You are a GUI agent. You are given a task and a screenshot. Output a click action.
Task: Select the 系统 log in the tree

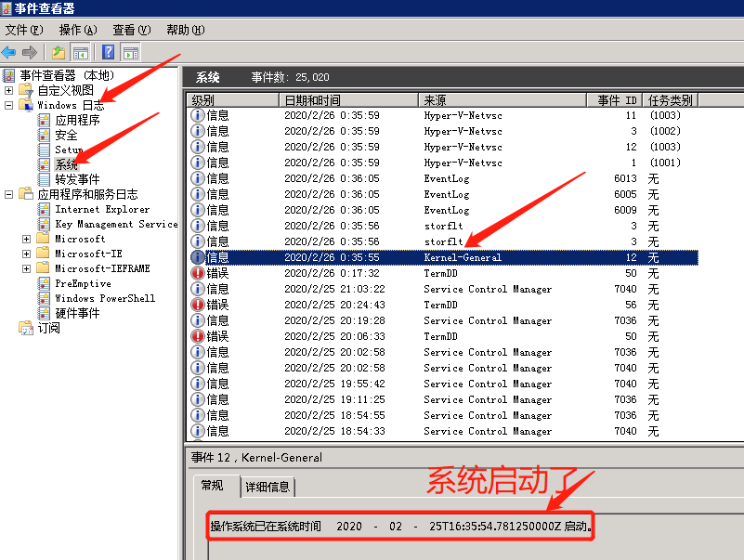click(66, 164)
